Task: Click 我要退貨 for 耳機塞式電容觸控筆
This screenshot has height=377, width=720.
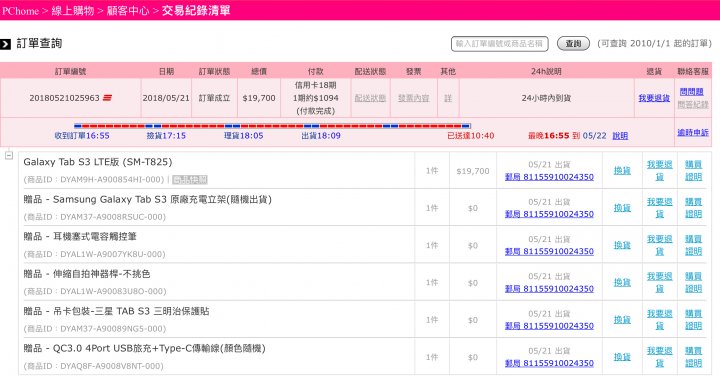Action: [659, 245]
